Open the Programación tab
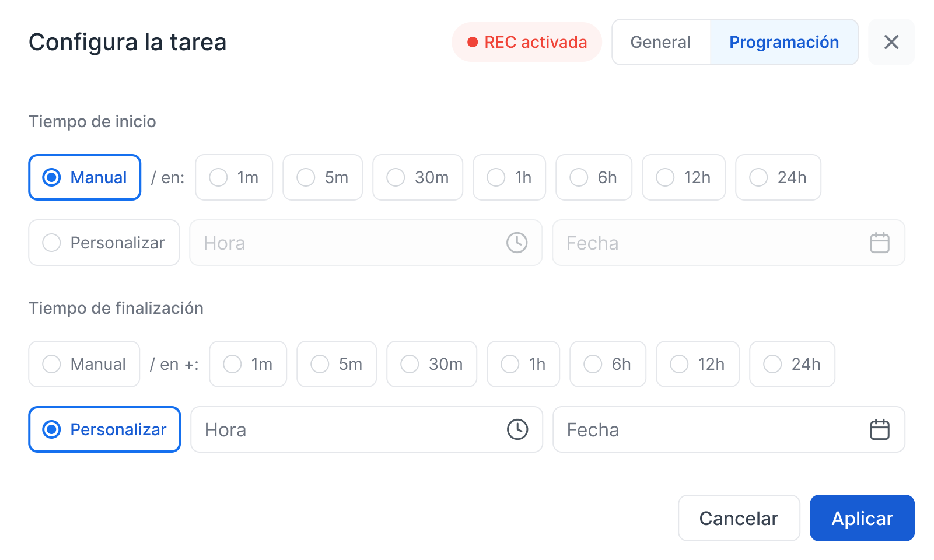 click(x=783, y=42)
